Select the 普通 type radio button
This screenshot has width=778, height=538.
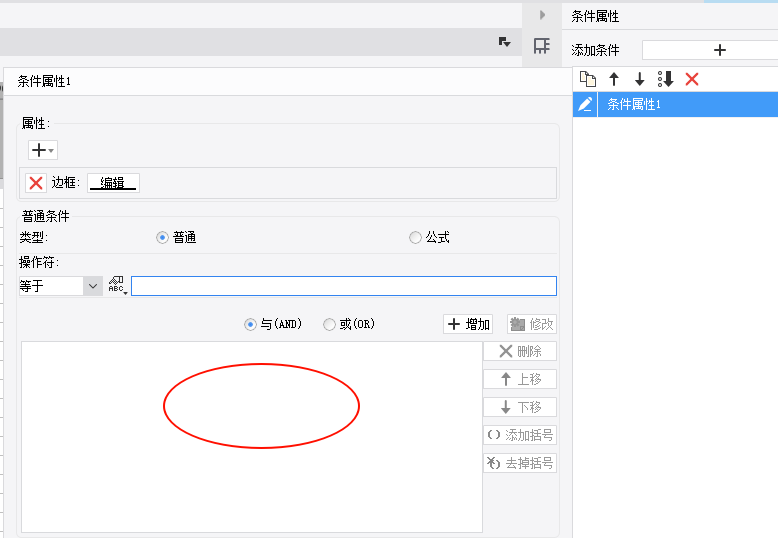point(162,238)
